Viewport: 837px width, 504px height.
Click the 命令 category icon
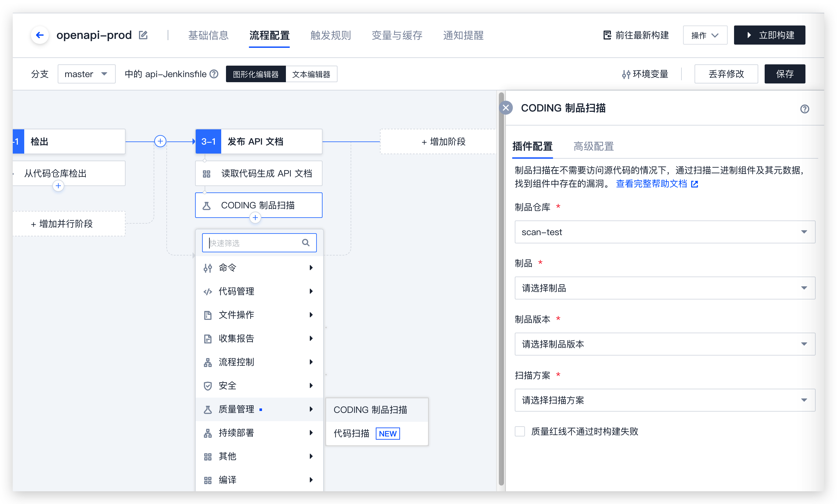[207, 268]
